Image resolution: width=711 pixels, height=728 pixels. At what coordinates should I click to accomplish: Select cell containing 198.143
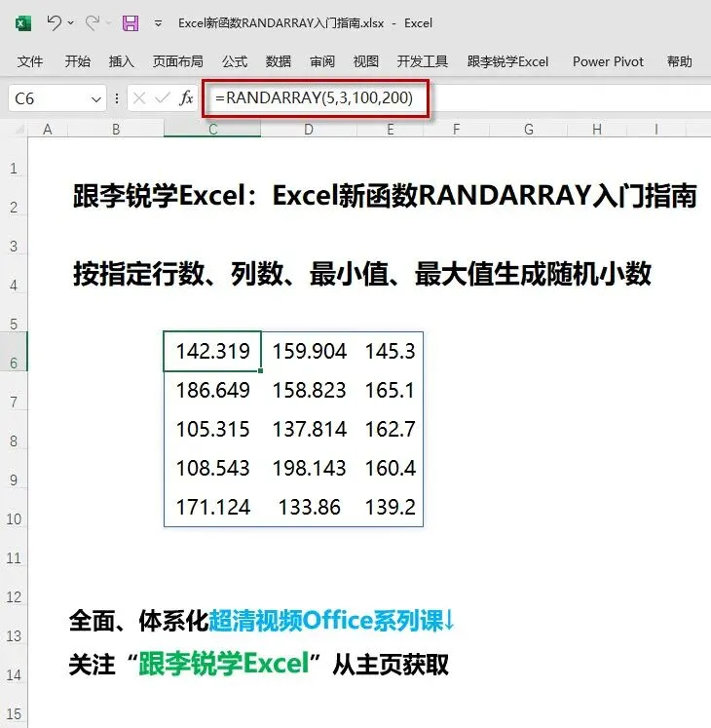pos(309,469)
